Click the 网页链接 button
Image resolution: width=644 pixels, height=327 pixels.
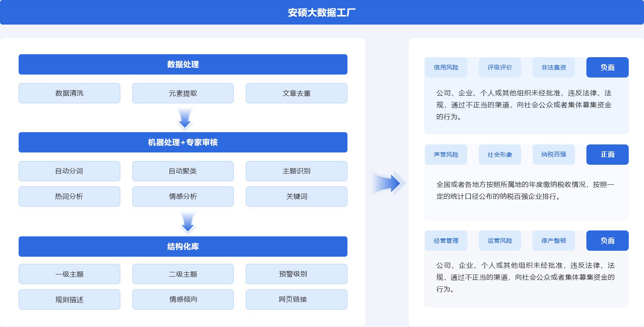click(x=296, y=299)
